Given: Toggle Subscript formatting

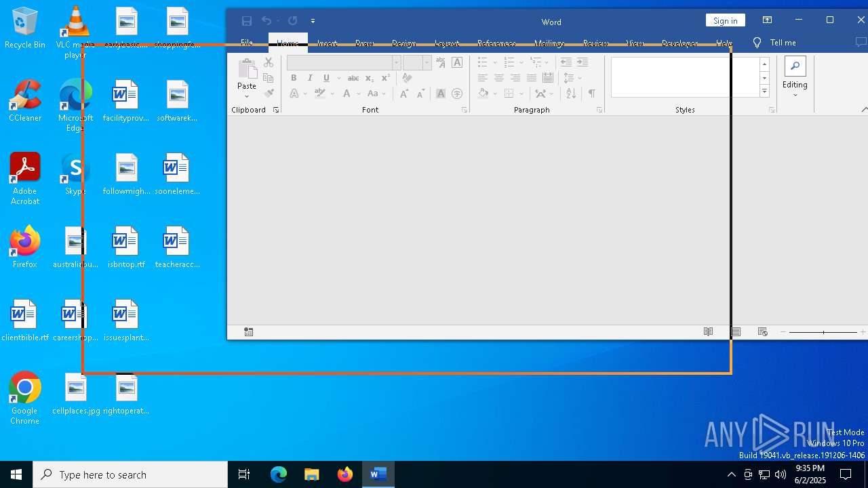Looking at the screenshot, I should click(370, 78).
